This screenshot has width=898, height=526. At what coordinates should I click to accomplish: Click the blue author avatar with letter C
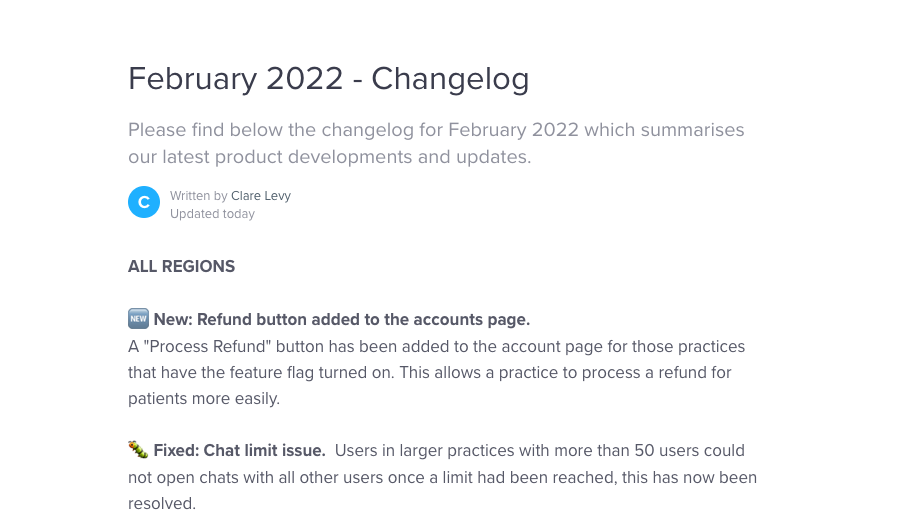click(144, 202)
